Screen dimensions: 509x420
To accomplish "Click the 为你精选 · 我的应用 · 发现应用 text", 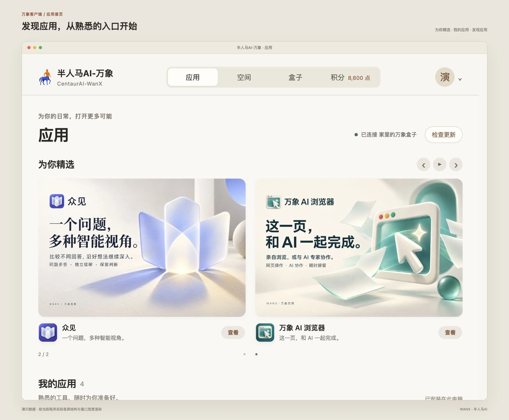I will click(x=461, y=30).
